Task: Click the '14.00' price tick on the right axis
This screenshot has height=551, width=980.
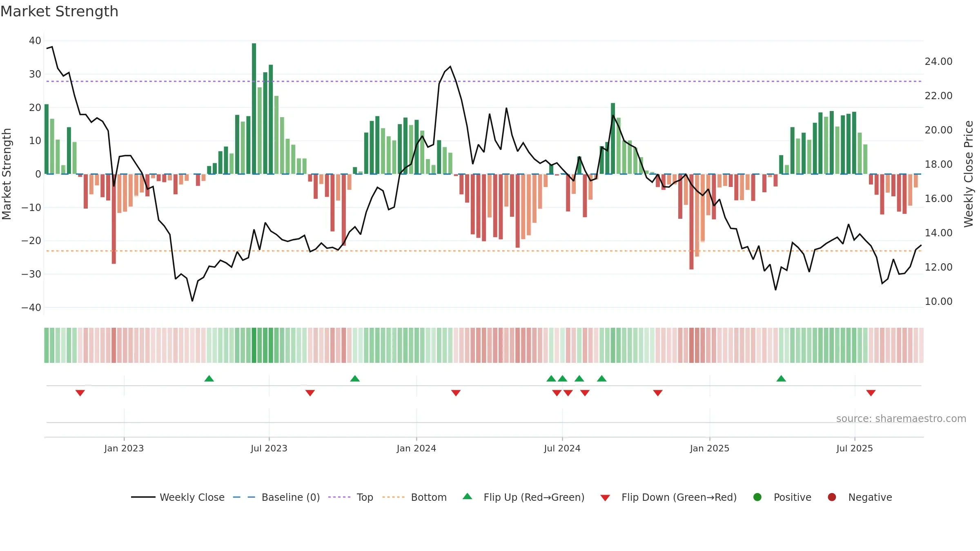Action: [x=938, y=233]
